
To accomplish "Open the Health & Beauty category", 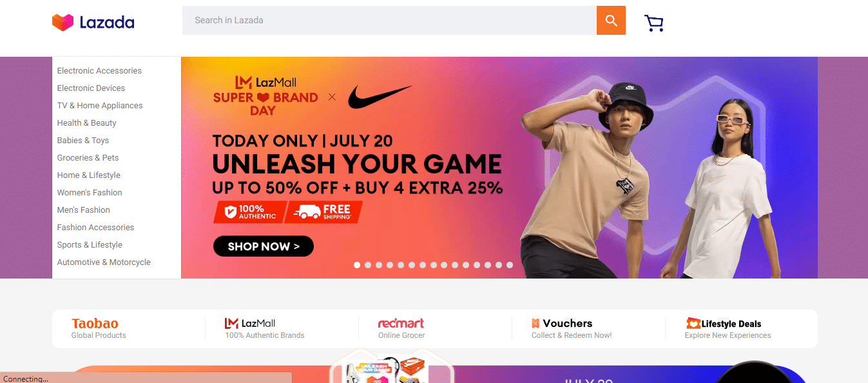I will (87, 123).
